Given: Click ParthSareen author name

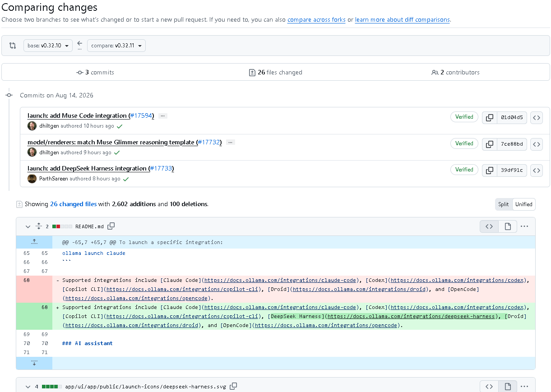Looking at the screenshot, I should (x=53, y=179).
